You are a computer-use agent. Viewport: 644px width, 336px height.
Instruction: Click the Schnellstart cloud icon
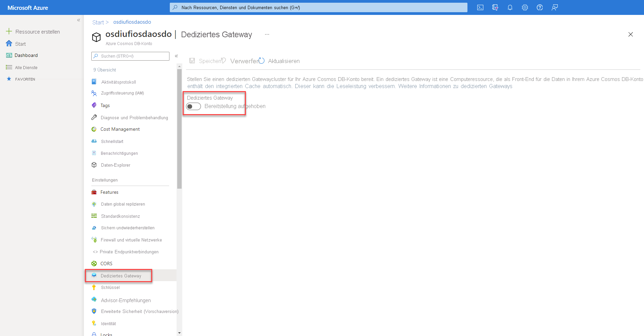click(94, 141)
